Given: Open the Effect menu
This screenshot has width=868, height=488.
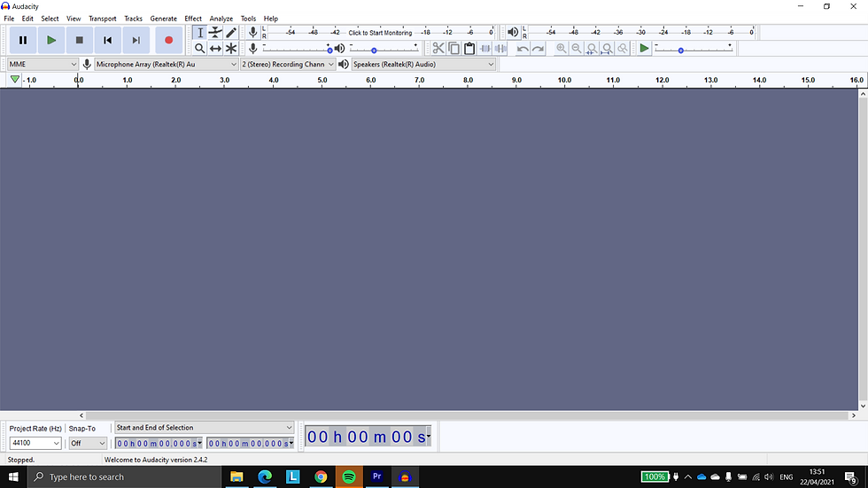Looking at the screenshot, I should (193, 19).
